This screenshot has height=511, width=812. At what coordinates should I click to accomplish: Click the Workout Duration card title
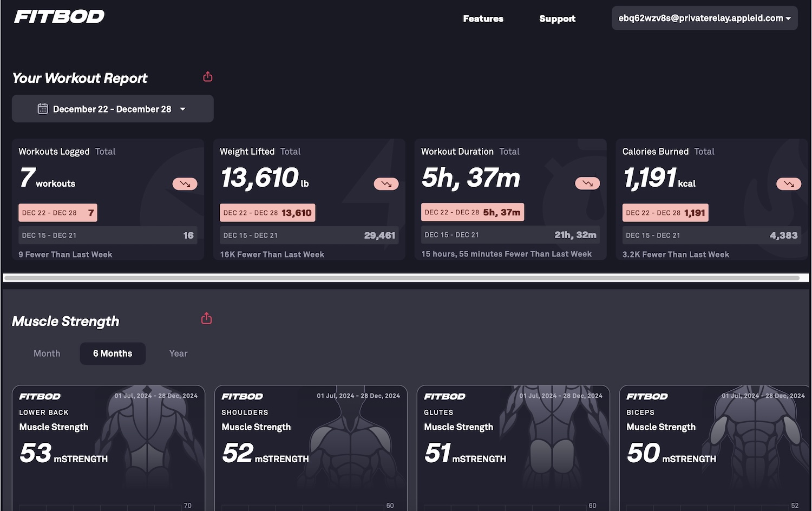click(457, 152)
